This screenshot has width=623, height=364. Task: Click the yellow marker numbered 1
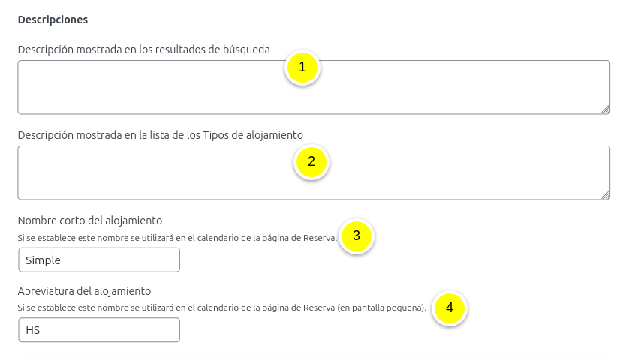point(302,68)
